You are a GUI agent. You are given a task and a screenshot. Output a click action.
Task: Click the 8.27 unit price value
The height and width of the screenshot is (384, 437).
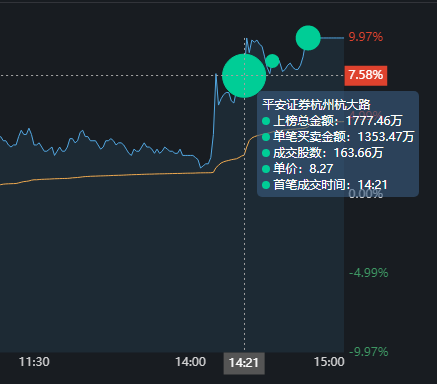[321, 169]
